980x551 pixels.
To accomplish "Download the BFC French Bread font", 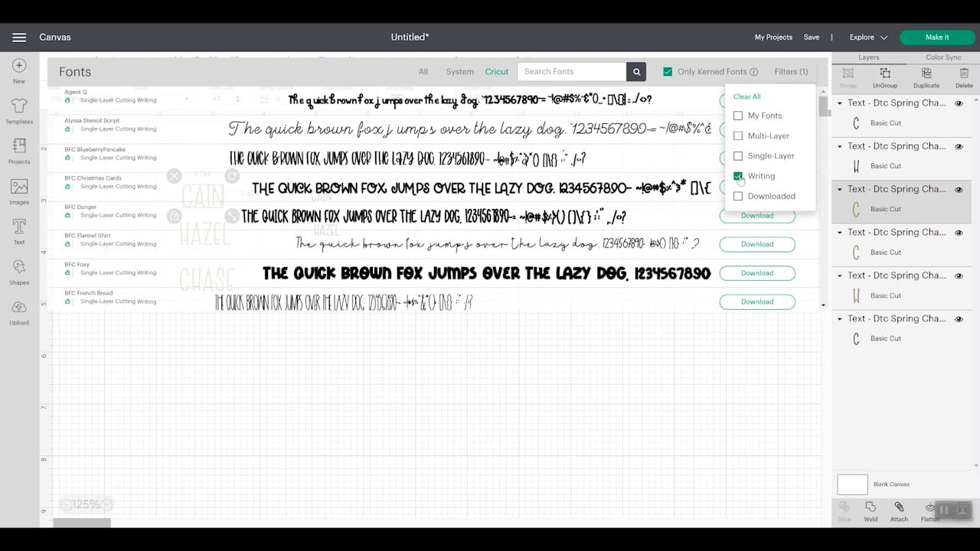I will click(x=757, y=302).
